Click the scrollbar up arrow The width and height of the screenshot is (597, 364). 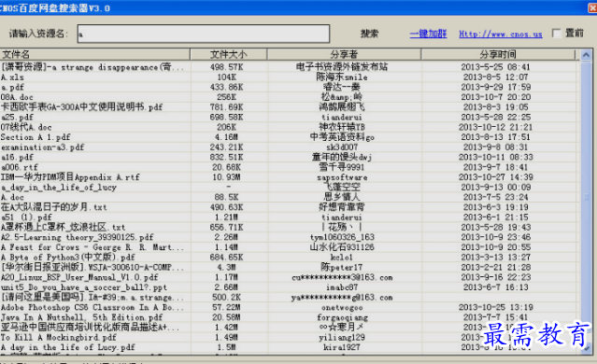[586, 55]
